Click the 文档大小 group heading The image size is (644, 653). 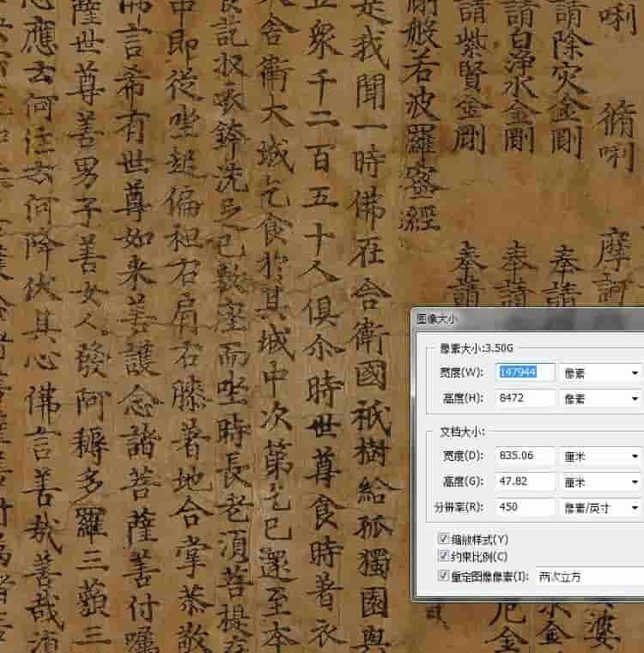coord(464,432)
